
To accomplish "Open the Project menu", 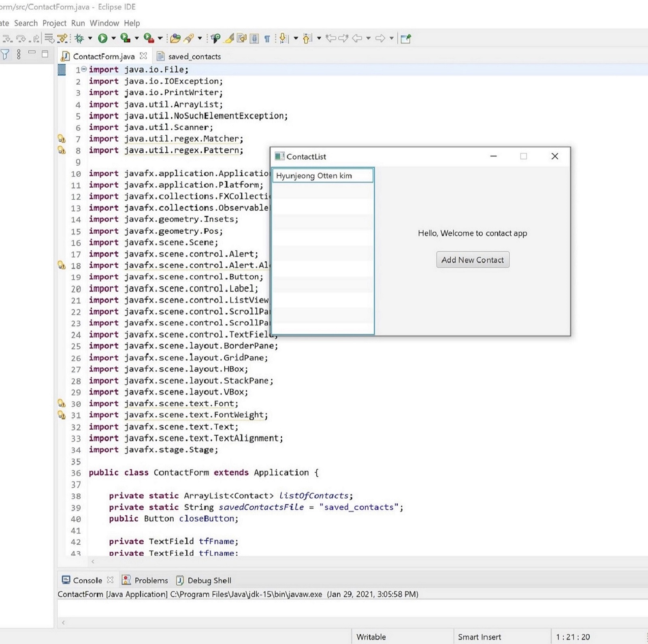I will [54, 23].
